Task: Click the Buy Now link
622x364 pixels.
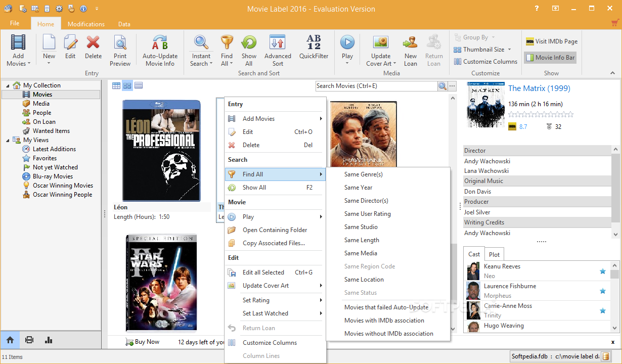Action: click(142, 342)
